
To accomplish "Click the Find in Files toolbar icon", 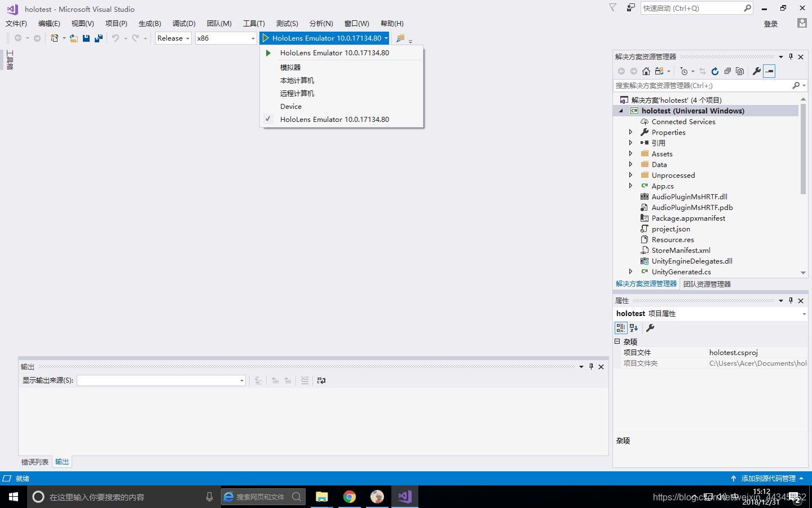I will (400, 38).
